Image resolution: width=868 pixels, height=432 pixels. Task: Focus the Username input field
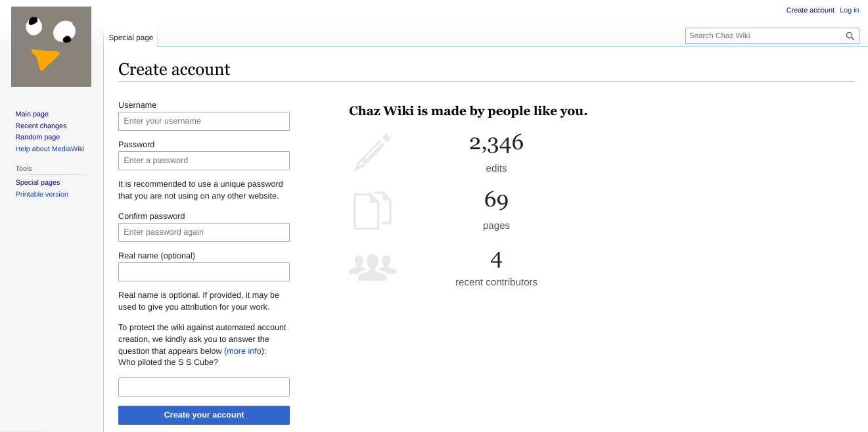pos(204,121)
